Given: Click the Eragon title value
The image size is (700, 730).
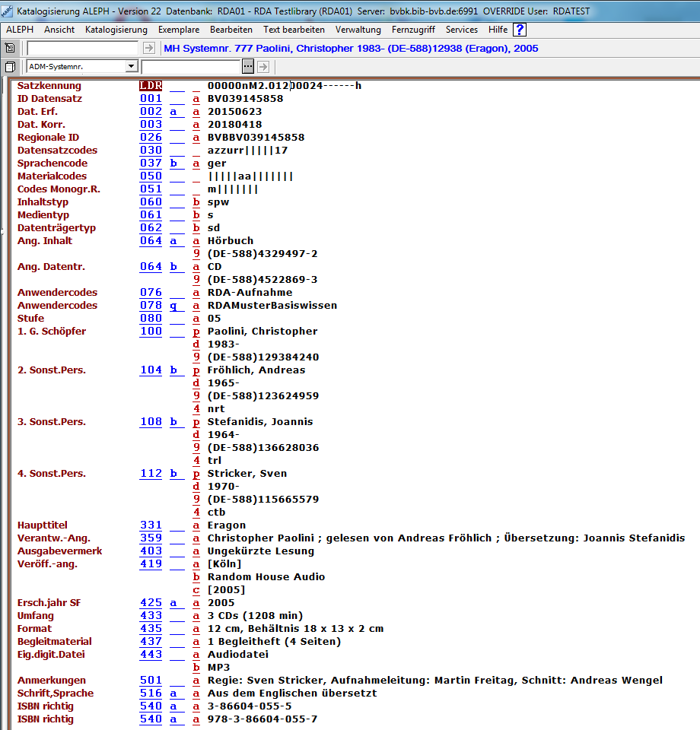Looking at the screenshot, I should tap(227, 525).
